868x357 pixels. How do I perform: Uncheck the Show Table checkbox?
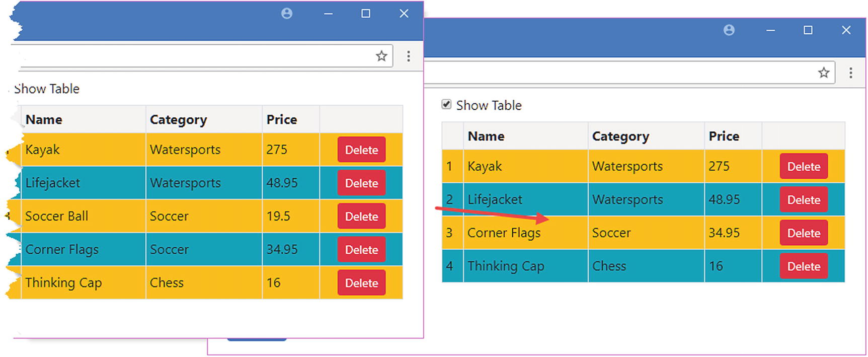[x=446, y=105]
